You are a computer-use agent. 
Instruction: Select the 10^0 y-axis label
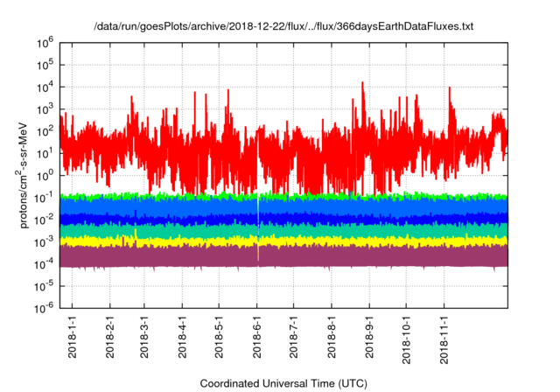[x=45, y=175]
